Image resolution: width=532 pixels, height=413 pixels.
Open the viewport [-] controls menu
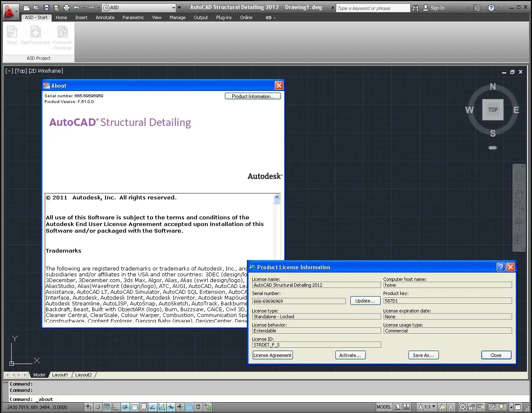9,71
